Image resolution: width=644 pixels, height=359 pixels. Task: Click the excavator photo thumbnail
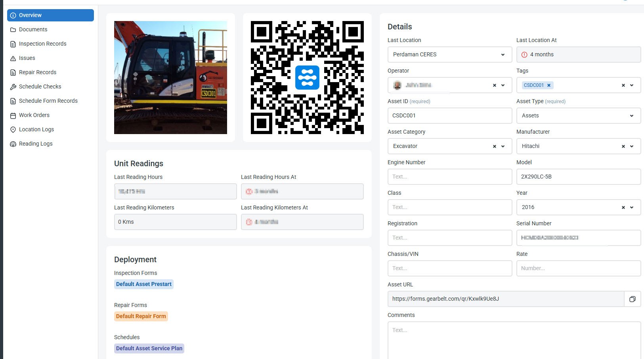[170, 77]
